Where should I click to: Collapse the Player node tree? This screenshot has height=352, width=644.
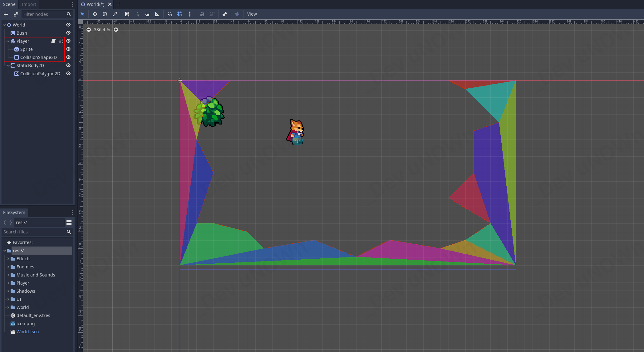click(8, 41)
